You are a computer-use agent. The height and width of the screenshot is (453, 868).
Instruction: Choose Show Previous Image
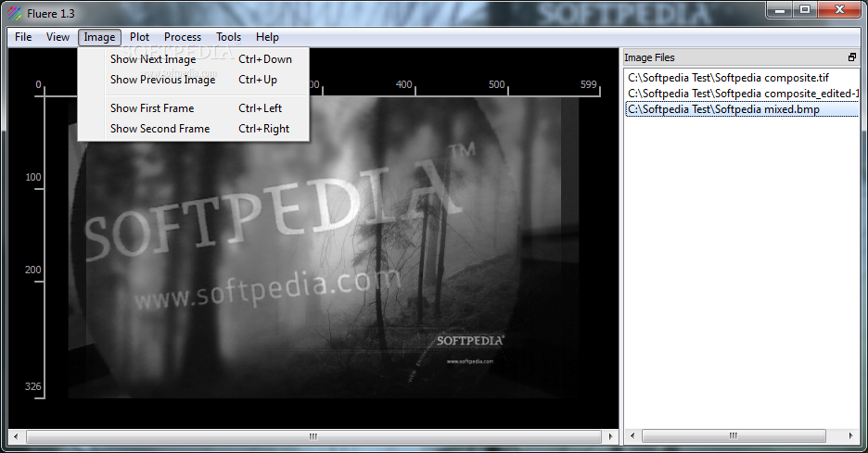(193, 80)
